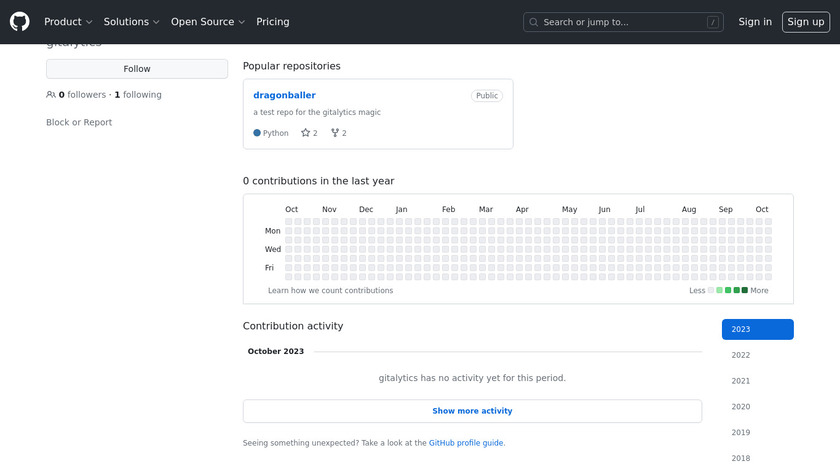Click the GitHub logo icon

20,21
